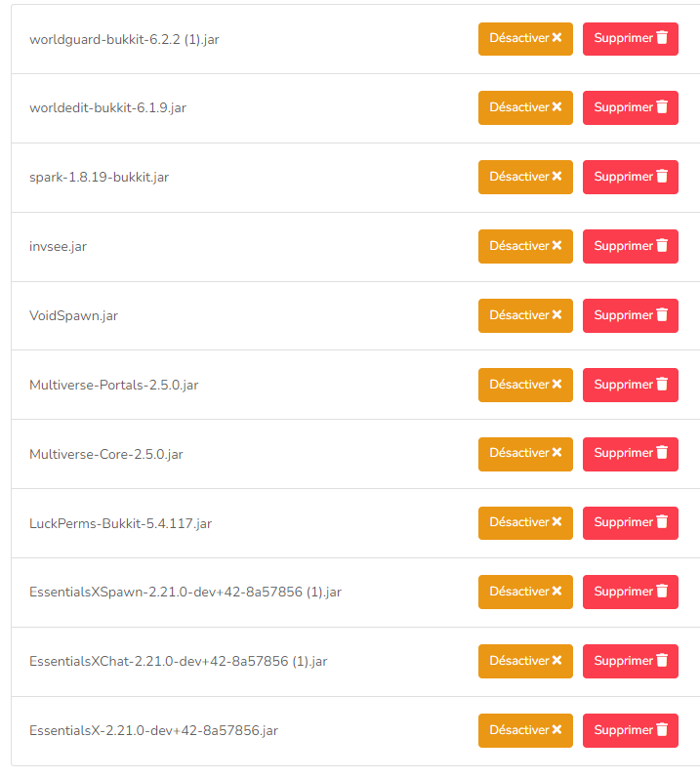The width and height of the screenshot is (700, 778).
Task: Disable the VoidSpawn.jar plugin
Action: point(525,315)
